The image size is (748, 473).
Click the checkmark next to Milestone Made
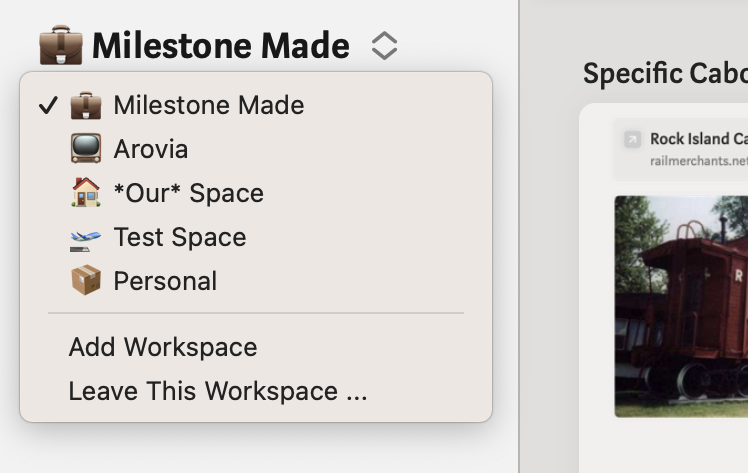coord(46,106)
